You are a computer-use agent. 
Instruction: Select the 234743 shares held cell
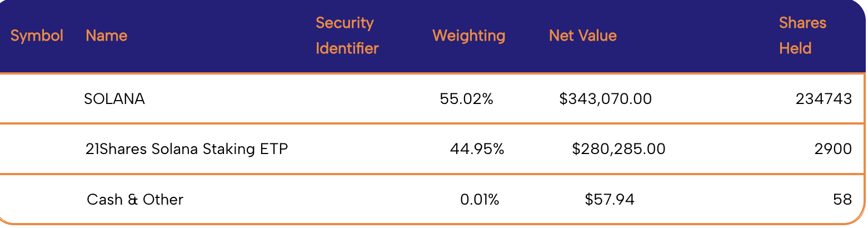(x=823, y=99)
